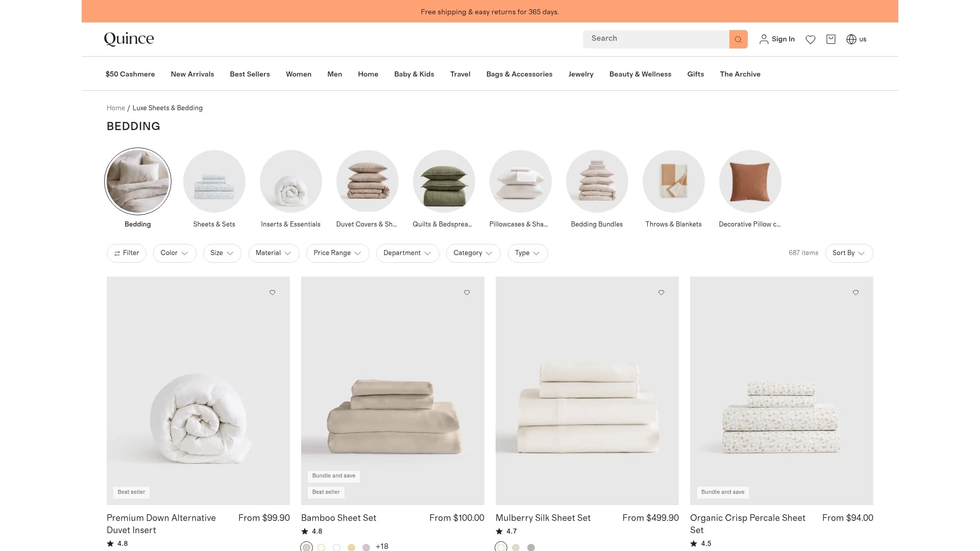Expand the Price Range filter dropdown
This screenshot has height=551, width=980.
tap(337, 253)
